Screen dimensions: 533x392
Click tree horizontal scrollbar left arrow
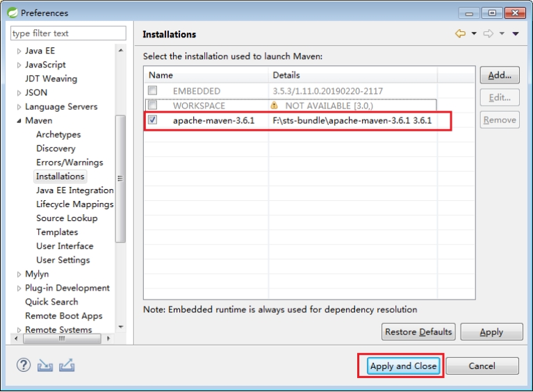click(x=16, y=338)
